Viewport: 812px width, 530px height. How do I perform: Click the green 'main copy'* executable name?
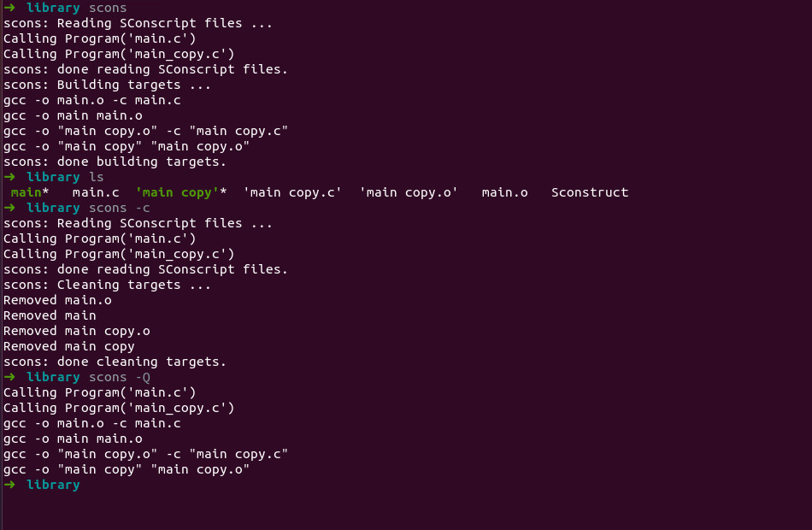pos(177,192)
